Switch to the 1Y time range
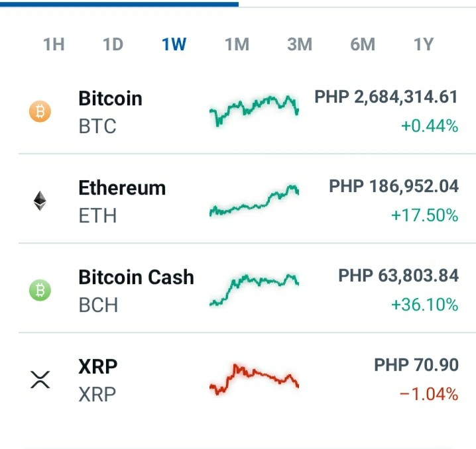Viewport: 476px width, 449px height. (x=424, y=44)
